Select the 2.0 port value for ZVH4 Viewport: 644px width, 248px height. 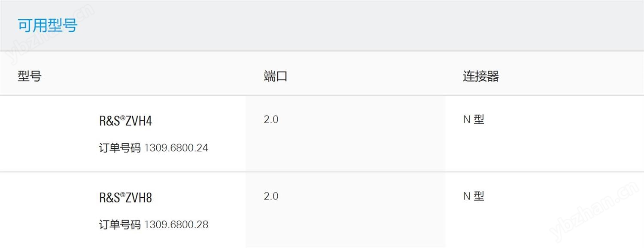pos(271,119)
